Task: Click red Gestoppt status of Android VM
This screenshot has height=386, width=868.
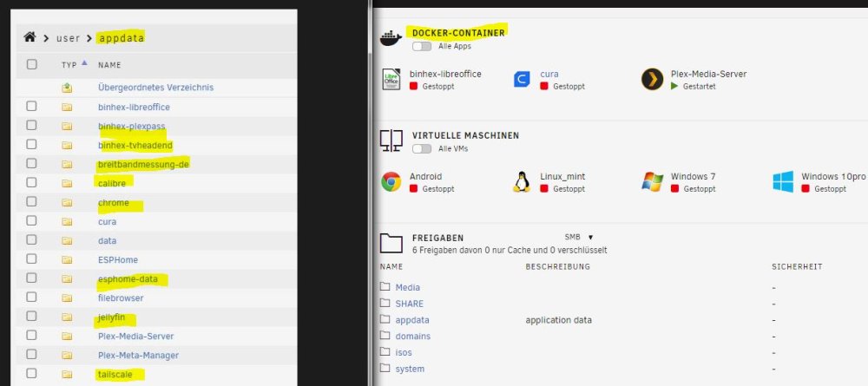Action: pyautogui.click(x=431, y=188)
